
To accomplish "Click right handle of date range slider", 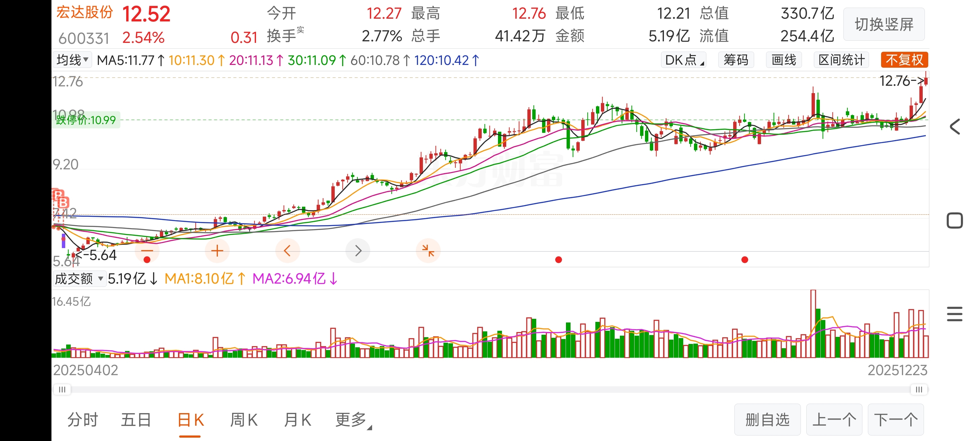I will pyautogui.click(x=918, y=390).
